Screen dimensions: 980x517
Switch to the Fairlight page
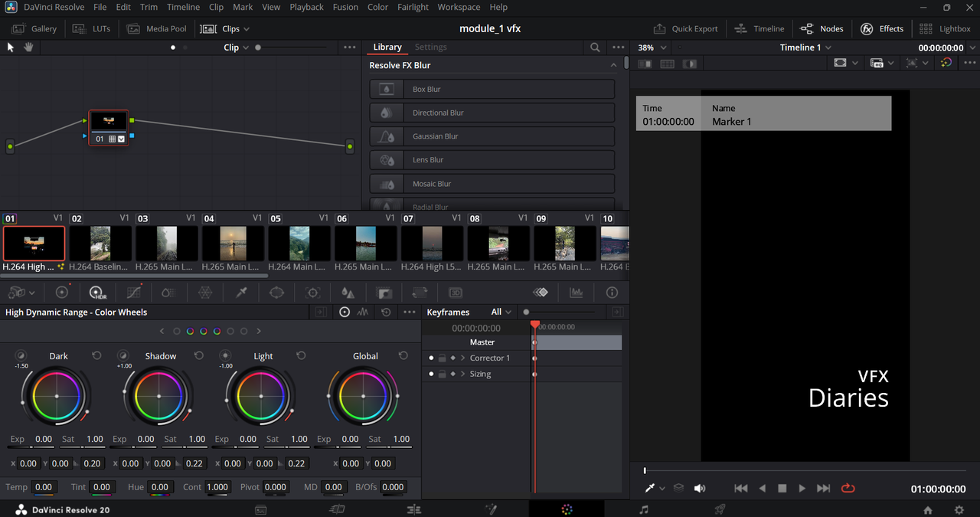[x=644, y=509]
